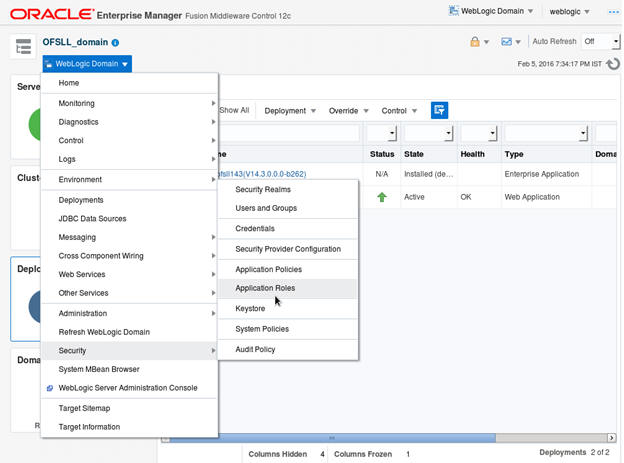Click the scrollbar right arrow
The image size is (624, 463).
pyautogui.click(x=612, y=438)
